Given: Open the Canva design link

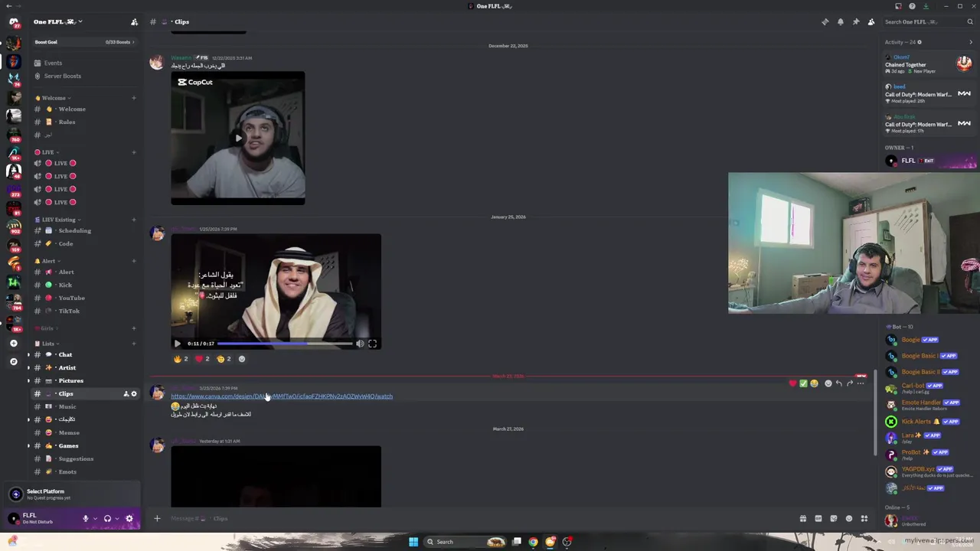Looking at the screenshot, I should (x=282, y=396).
